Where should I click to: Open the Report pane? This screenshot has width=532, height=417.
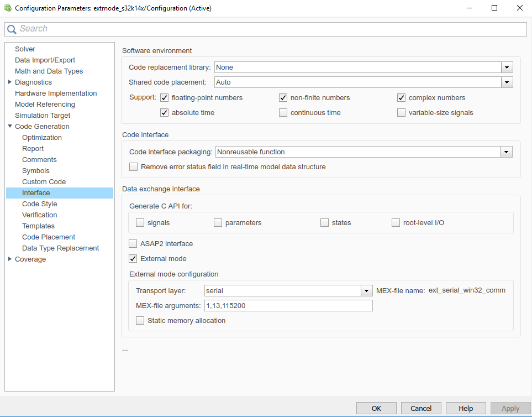coord(33,149)
